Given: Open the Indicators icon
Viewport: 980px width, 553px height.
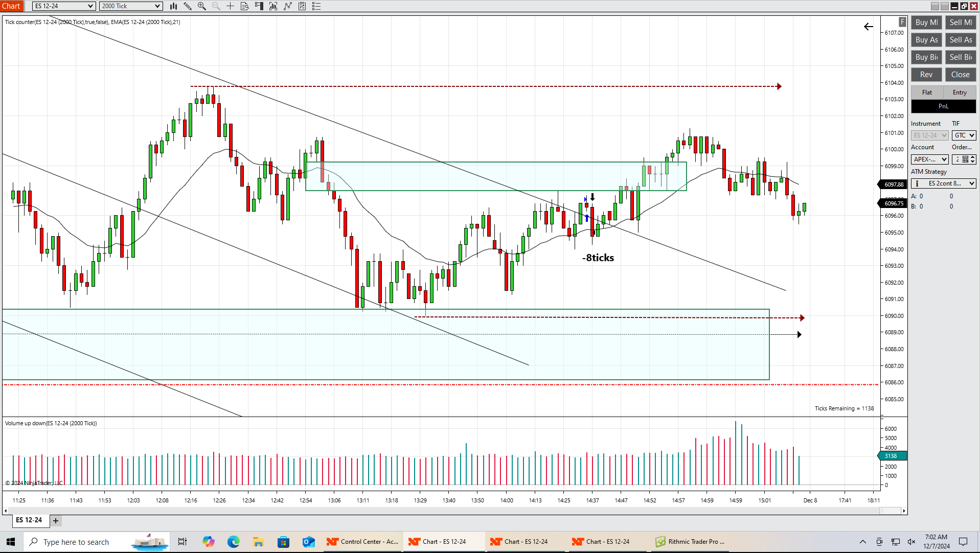Looking at the screenshot, I should pos(288,6).
